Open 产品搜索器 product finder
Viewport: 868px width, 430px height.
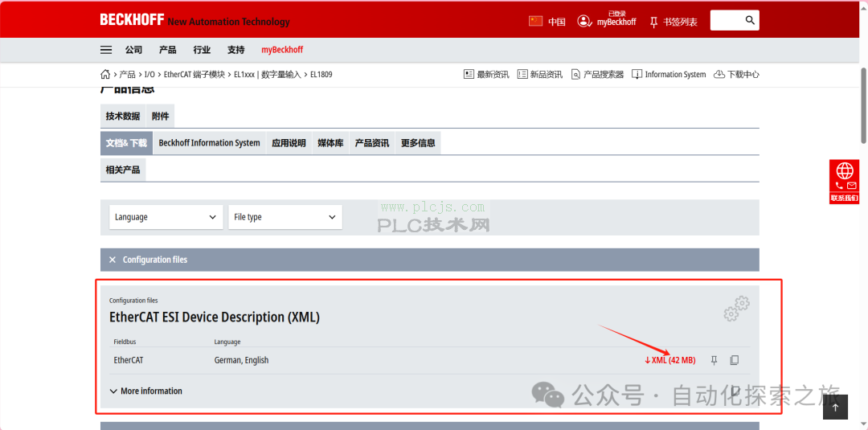click(597, 74)
